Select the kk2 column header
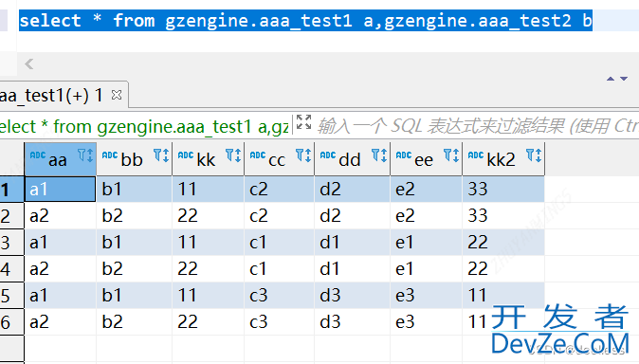Image resolution: width=639 pixels, height=364 pixels. (503, 159)
